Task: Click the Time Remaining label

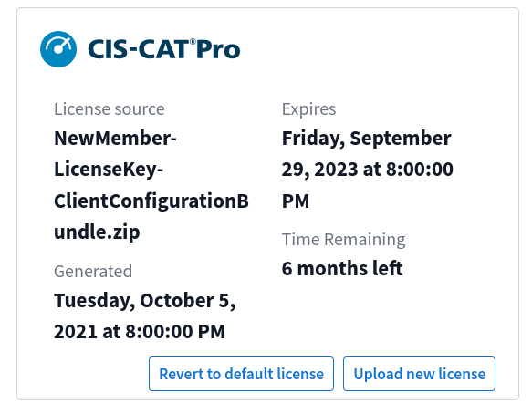Action: (344, 240)
